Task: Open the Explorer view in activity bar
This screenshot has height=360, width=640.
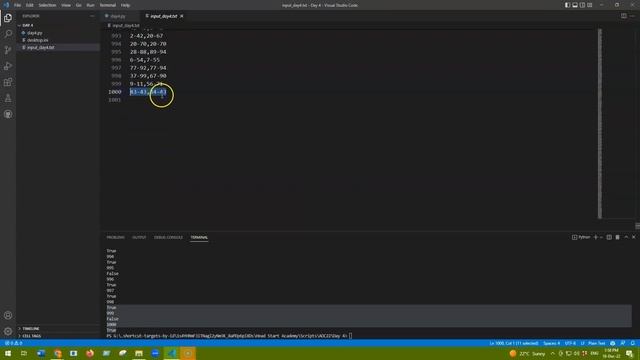Action: tap(8, 18)
